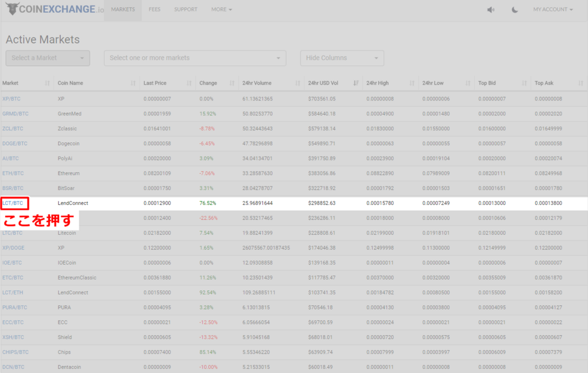The image size is (588, 373).
Task: Select Dogecoin coin name cell
Action: coord(69,143)
